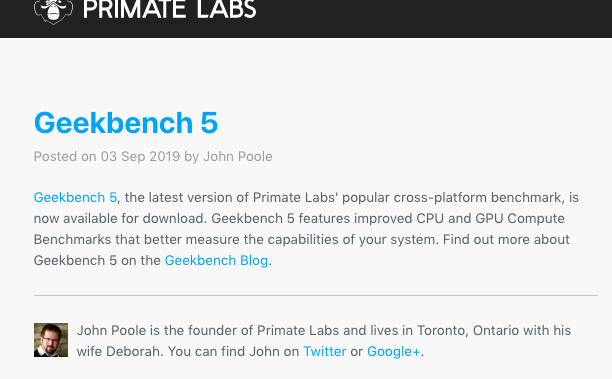Open the Google+ profile link
This screenshot has height=379, width=612.
(393, 351)
